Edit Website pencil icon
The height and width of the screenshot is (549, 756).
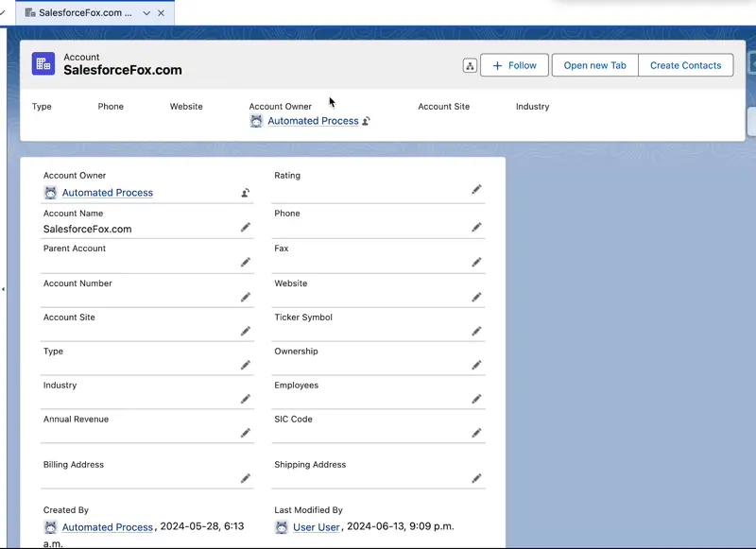(476, 298)
